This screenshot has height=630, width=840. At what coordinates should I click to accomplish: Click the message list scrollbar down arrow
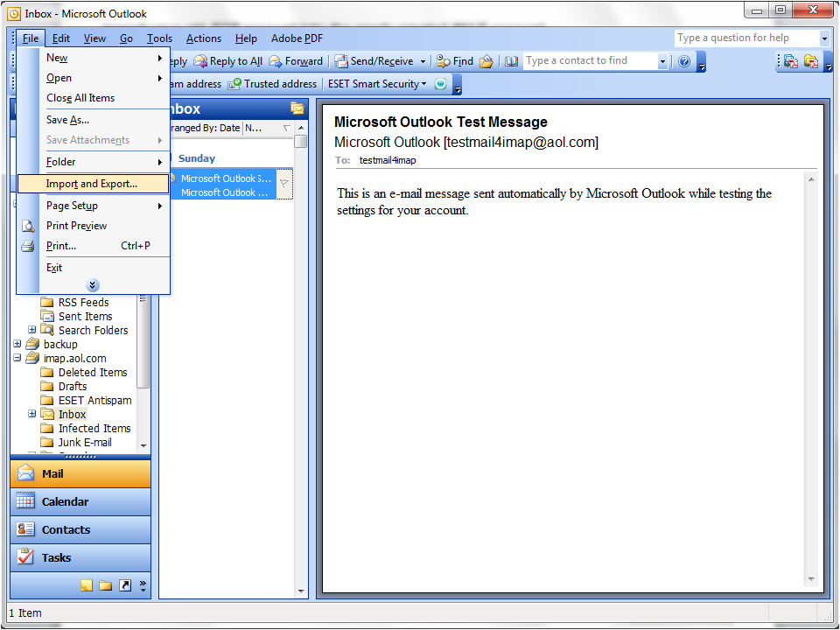click(x=300, y=591)
